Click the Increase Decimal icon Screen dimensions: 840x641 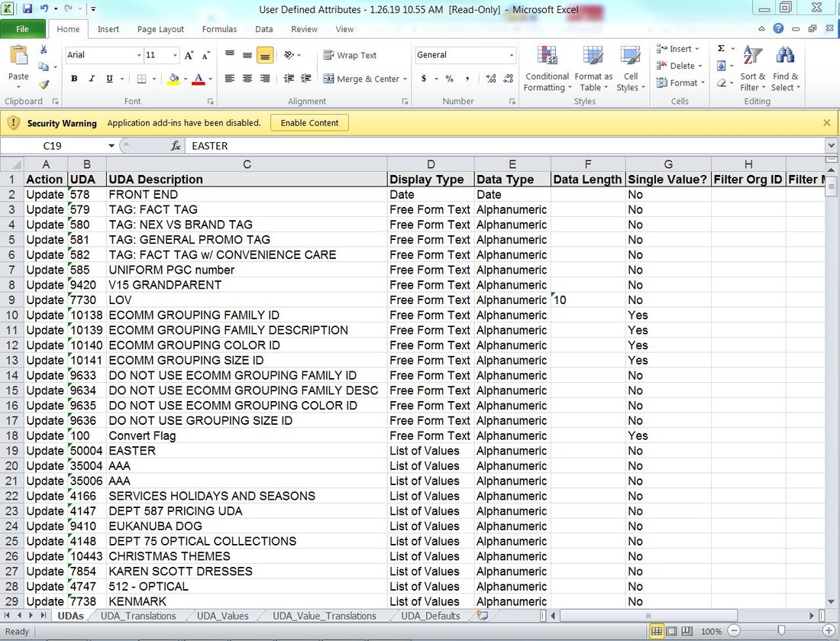click(491, 79)
